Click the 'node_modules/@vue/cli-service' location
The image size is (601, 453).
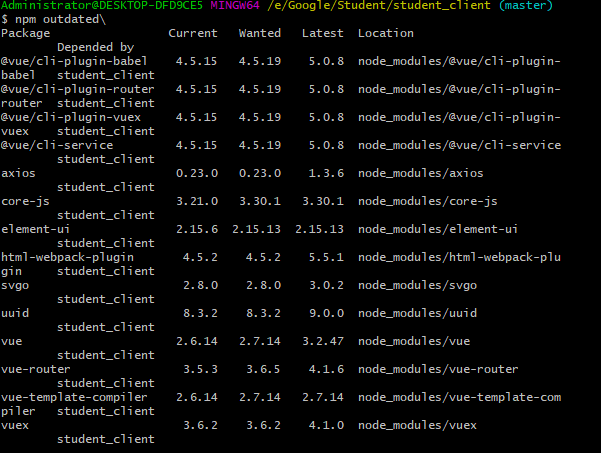[x=460, y=145]
